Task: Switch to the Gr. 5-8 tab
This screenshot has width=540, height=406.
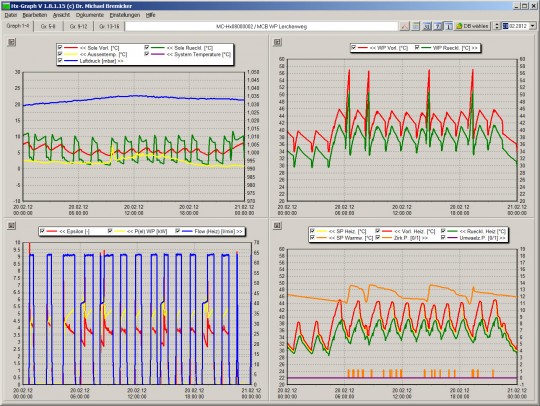Action: [x=48, y=27]
